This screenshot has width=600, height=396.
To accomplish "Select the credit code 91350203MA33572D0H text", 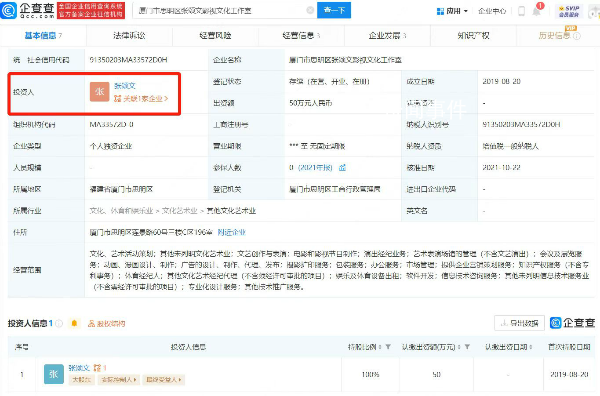I will pyautogui.click(x=128, y=60).
